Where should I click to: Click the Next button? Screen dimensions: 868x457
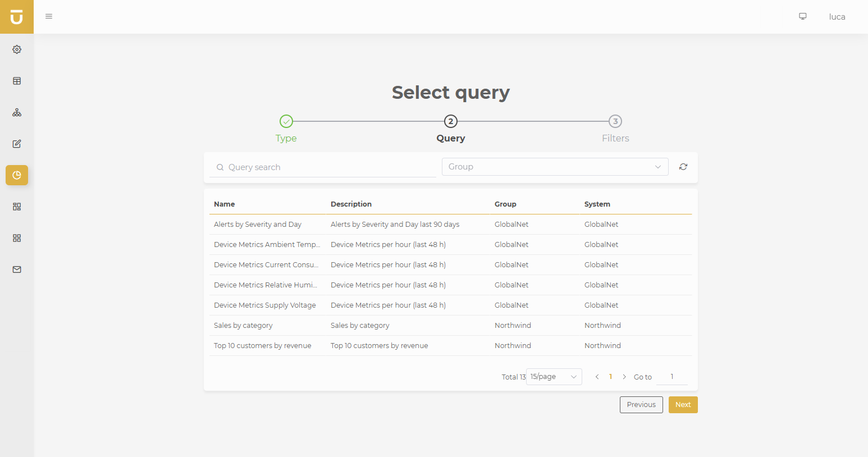[683, 404]
